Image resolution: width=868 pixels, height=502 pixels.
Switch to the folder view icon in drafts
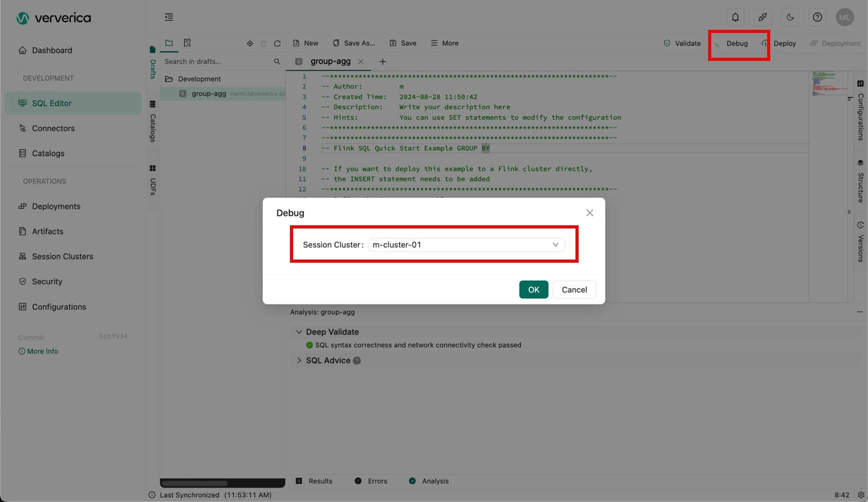click(169, 43)
